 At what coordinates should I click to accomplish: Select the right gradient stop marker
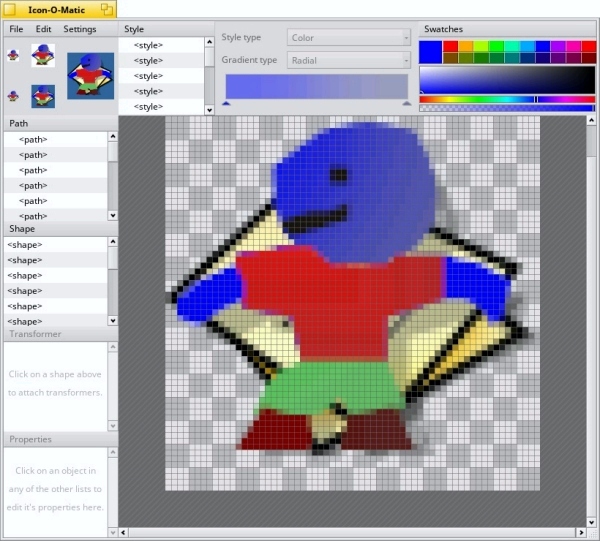coord(406,103)
